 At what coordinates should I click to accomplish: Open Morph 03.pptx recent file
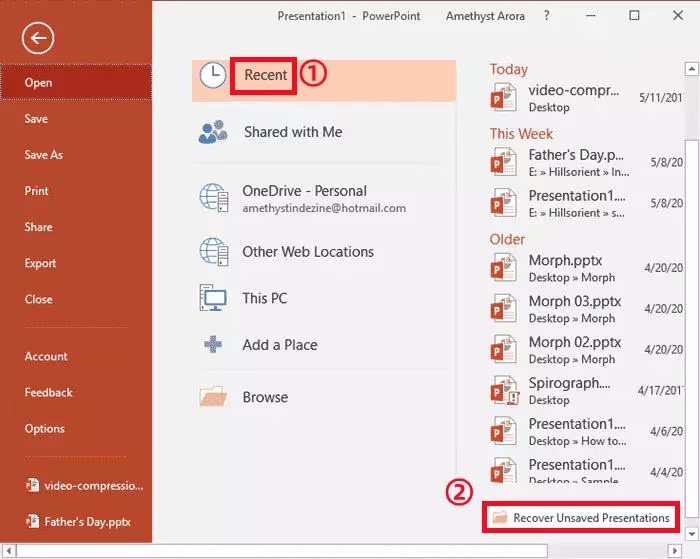[585, 309]
